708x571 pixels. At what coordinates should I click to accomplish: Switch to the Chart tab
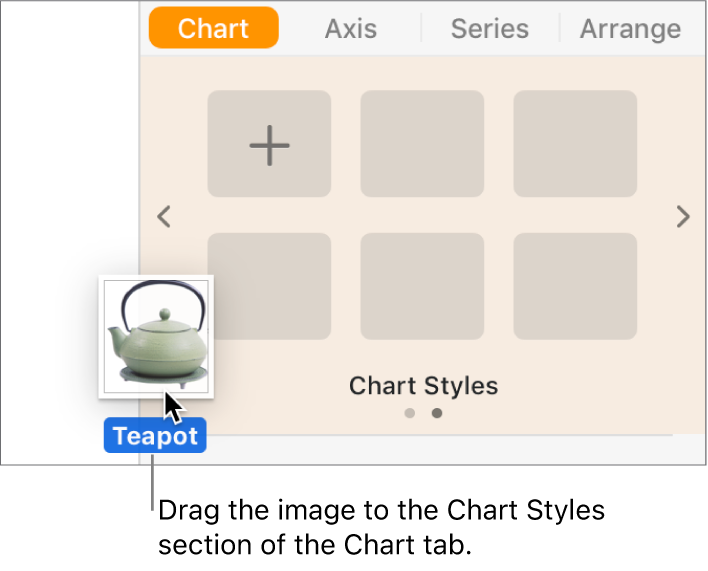(214, 29)
